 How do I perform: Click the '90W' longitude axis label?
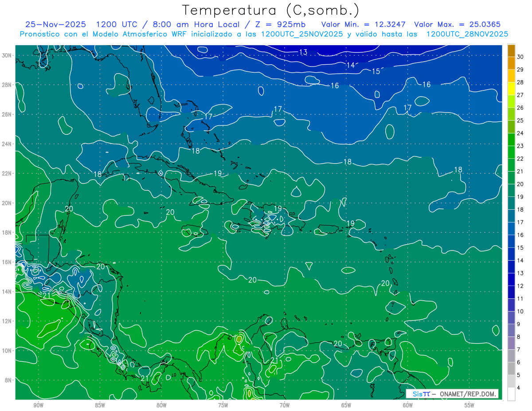tap(38, 405)
